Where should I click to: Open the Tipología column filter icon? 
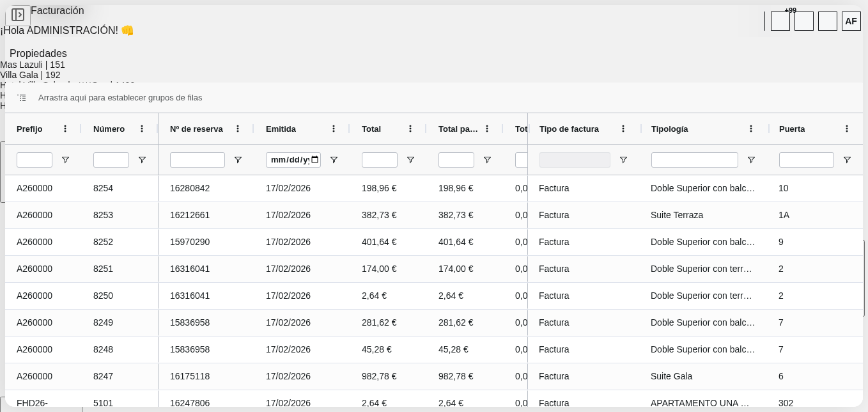point(751,160)
